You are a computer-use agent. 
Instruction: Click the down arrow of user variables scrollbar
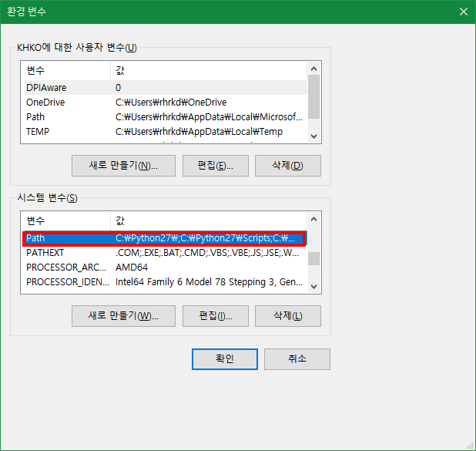tap(314, 136)
